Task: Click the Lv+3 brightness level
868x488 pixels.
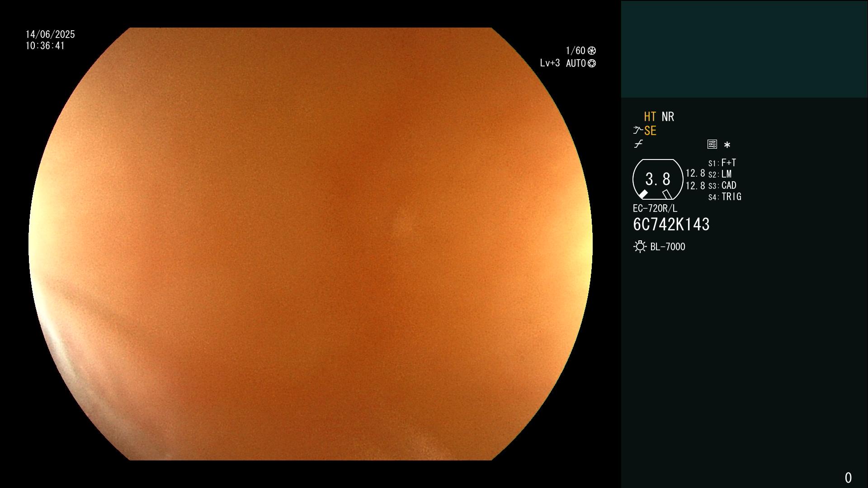Action: 550,63
